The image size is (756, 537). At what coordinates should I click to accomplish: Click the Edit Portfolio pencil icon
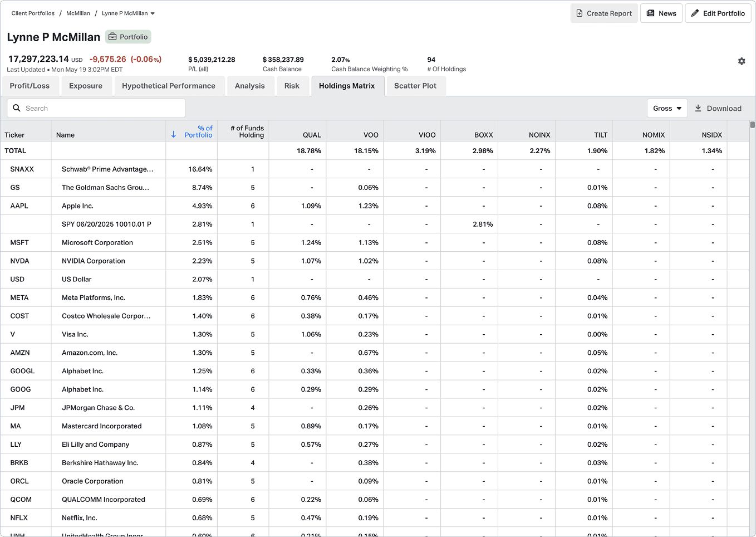pyautogui.click(x=695, y=13)
